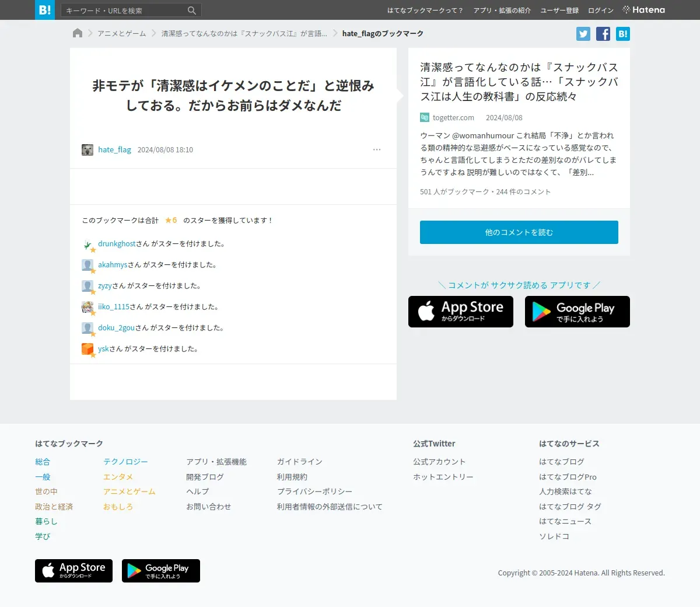Open 501 人がブックマーク count link

click(454, 192)
